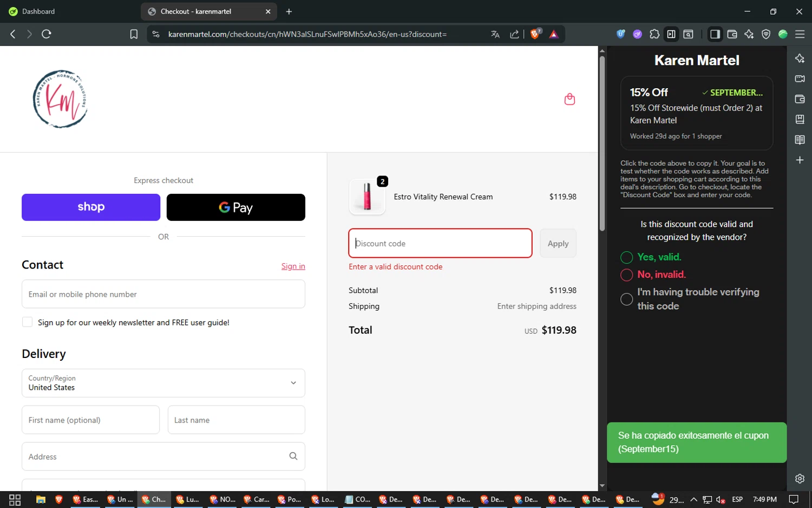
Task: Switch the ESP input language
Action: pyautogui.click(x=737, y=499)
